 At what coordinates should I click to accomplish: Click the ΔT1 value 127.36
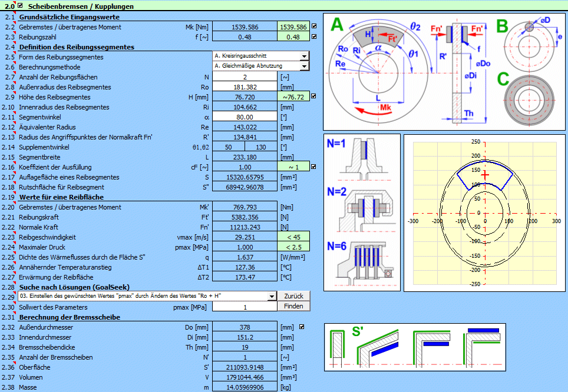245,267
